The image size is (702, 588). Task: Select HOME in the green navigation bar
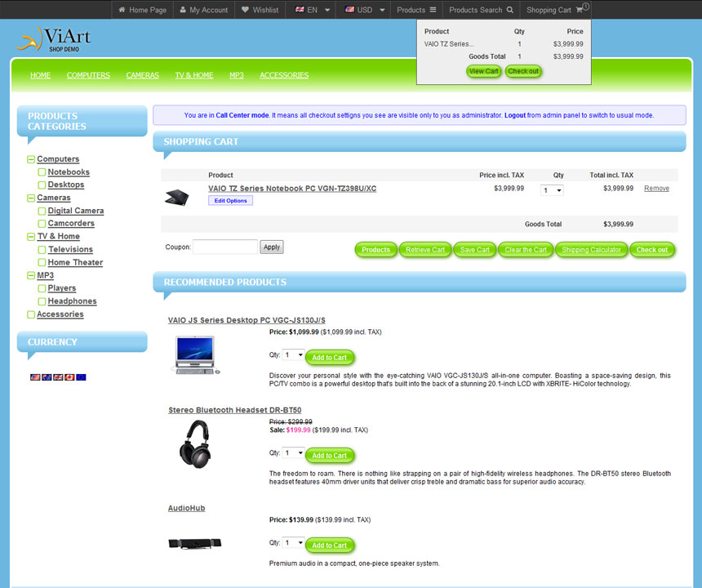40,75
